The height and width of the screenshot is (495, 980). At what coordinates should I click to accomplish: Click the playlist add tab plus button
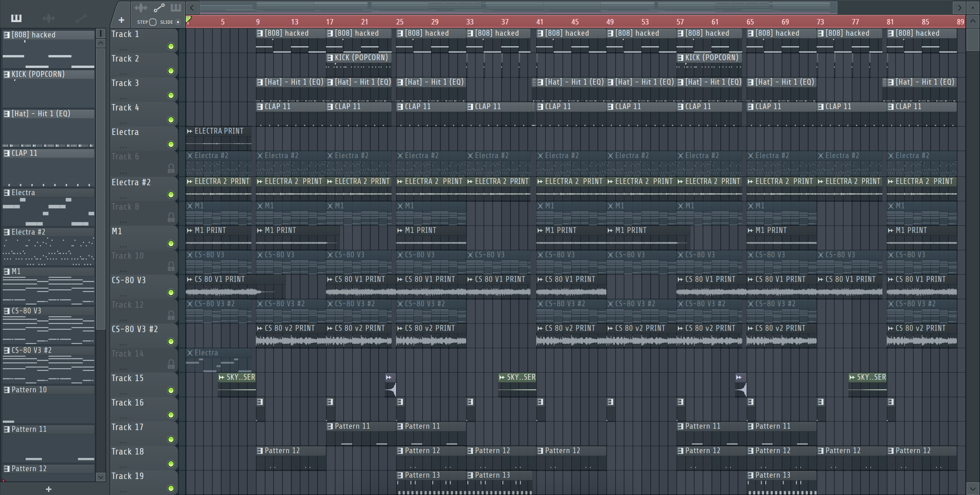(x=121, y=20)
